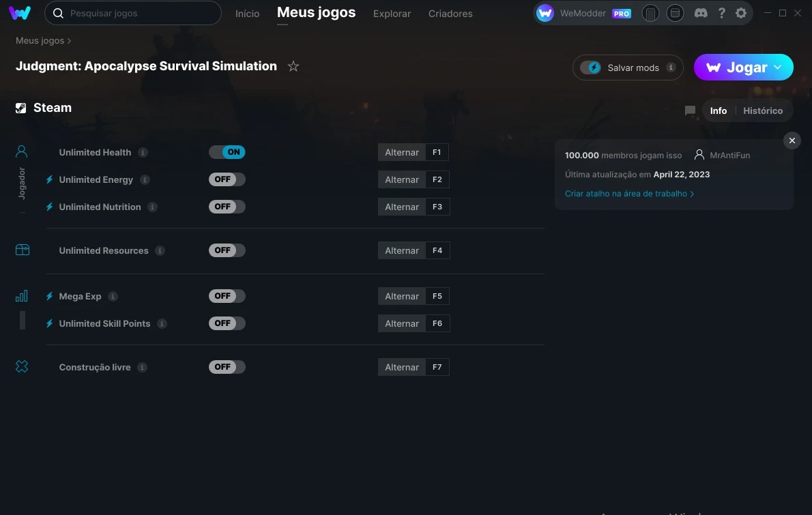This screenshot has width=812, height=515.
Task: Show info for Unlimited Energy
Action: click(145, 179)
